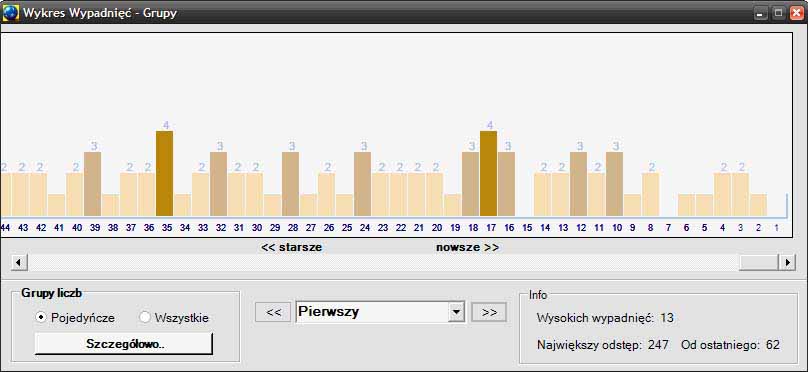Select the Wszystkie radio button
This screenshot has height=372, width=808.
click(145, 317)
